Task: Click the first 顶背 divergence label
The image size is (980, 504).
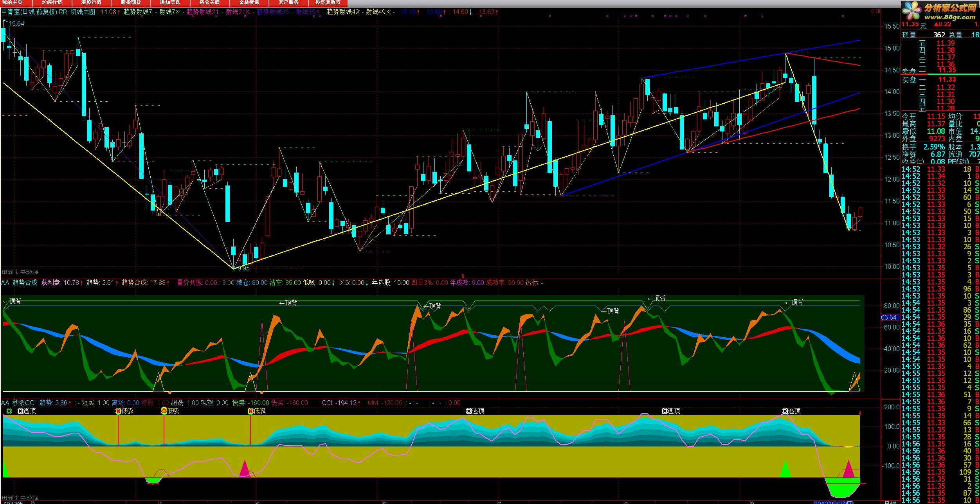Action: pos(12,301)
